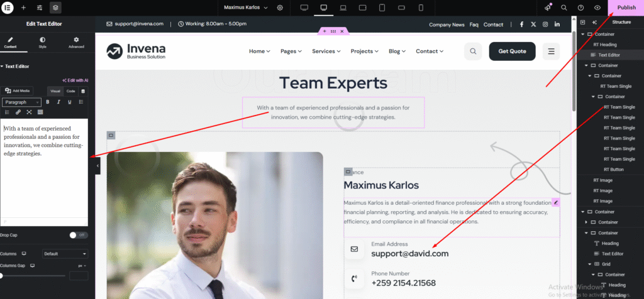The image size is (644, 299).
Task: Click the container close X handle
Action: (x=341, y=31)
